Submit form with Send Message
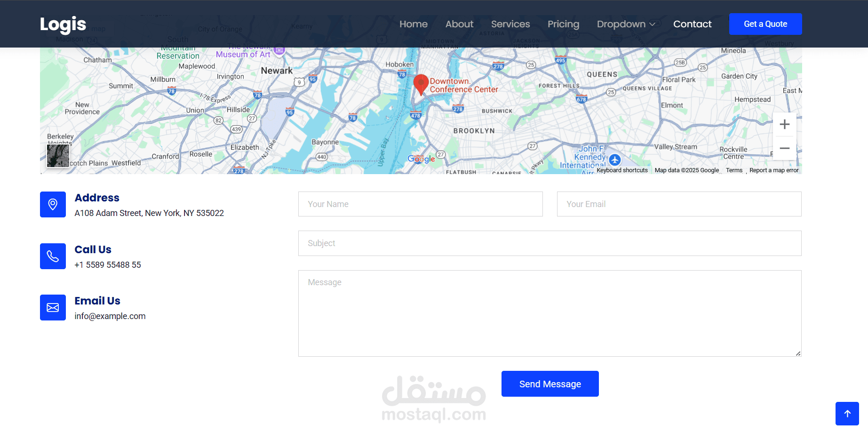Image resolution: width=868 pixels, height=432 pixels. coord(550,384)
